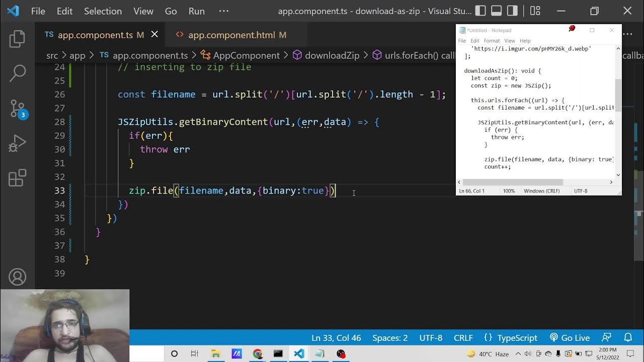The image size is (644, 362).
Task: Click Go Live in status bar
Action: (570, 338)
